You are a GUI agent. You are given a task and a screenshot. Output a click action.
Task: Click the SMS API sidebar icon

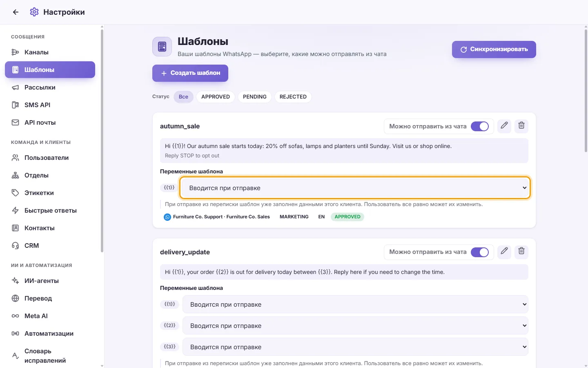point(15,105)
